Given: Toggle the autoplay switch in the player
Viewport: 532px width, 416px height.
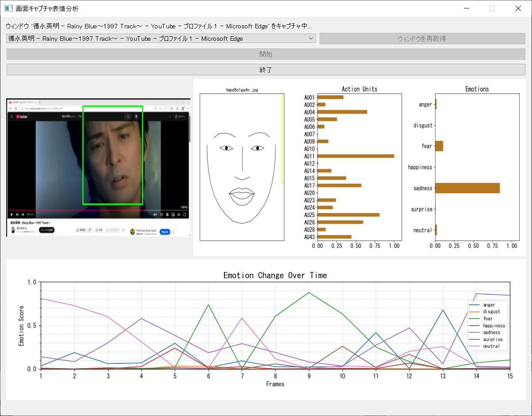Looking at the screenshot, I should (x=154, y=214).
